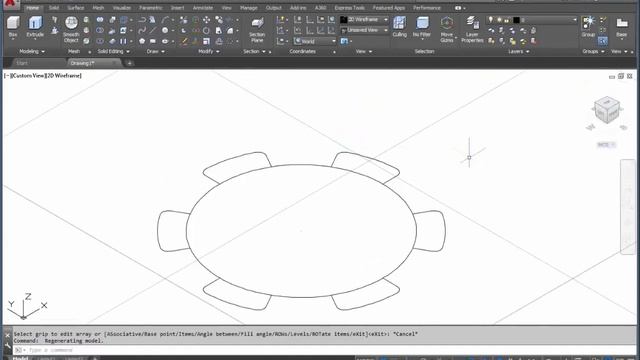The width and height of the screenshot is (640, 360).
Task: Open the Manage ribbon tab
Action: click(249, 8)
